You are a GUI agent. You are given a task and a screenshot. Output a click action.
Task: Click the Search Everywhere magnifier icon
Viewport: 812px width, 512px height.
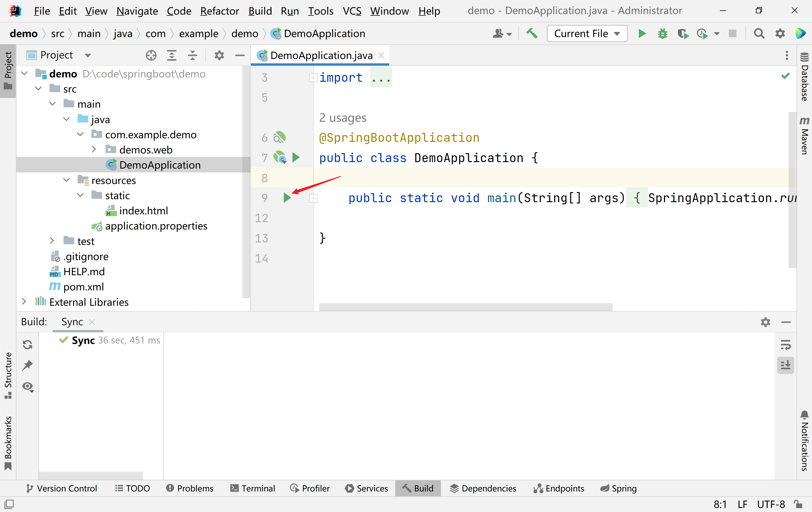pyautogui.click(x=759, y=34)
